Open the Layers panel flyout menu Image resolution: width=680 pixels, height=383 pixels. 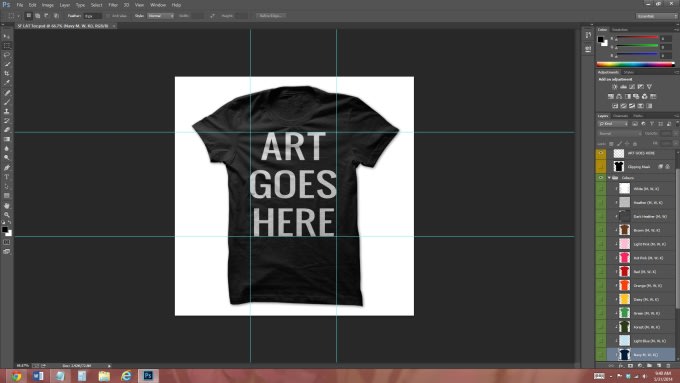coord(676,116)
